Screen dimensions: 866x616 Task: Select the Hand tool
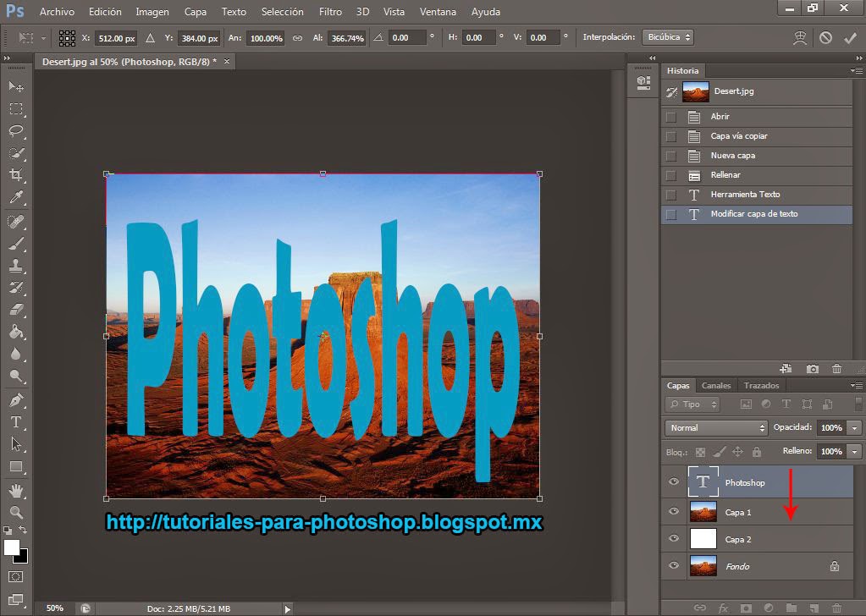[16, 490]
